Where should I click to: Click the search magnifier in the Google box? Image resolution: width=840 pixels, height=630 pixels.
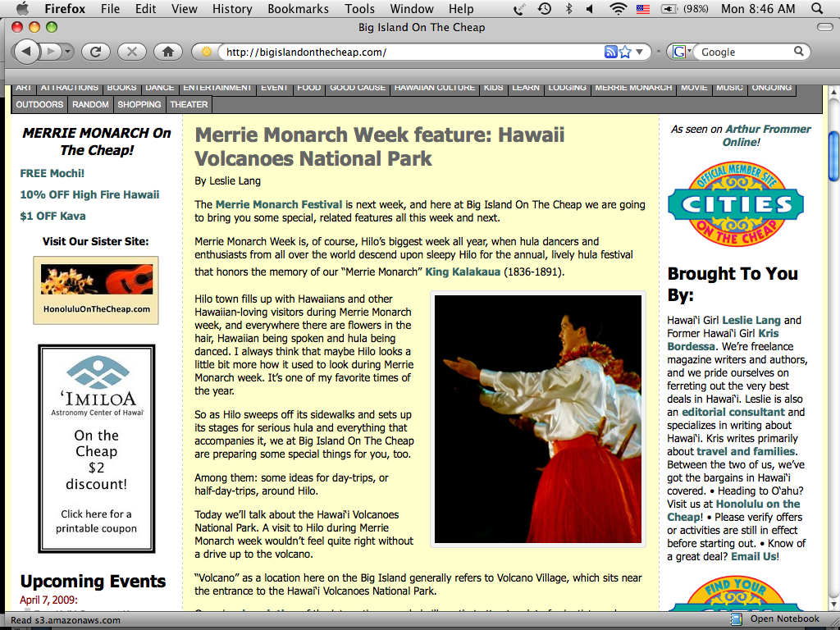(798, 52)
